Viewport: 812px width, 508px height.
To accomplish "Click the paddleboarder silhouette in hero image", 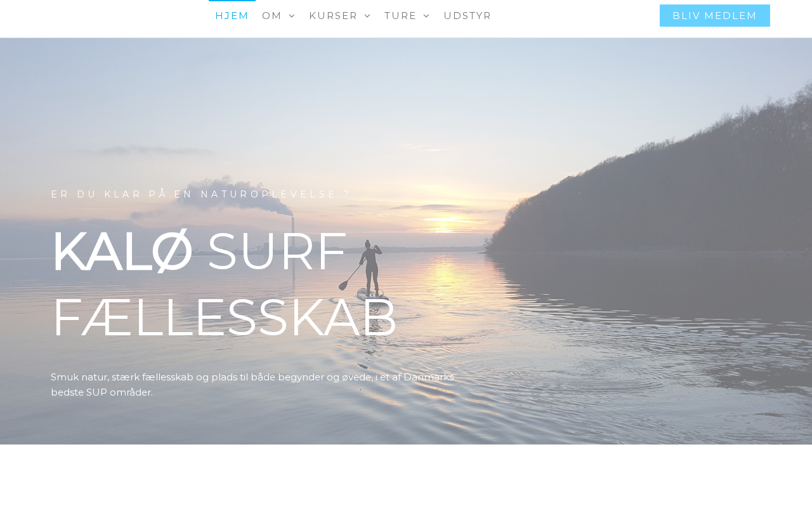I will [370, 269].
